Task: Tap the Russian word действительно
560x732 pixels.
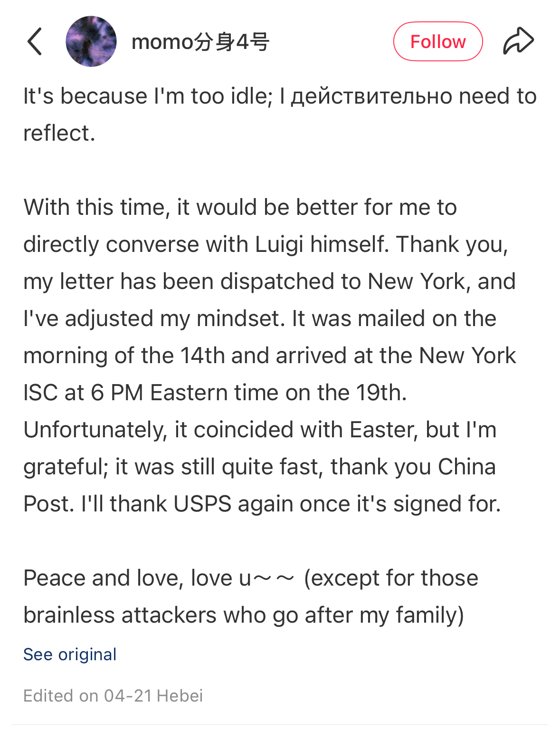Action: pyautogui.click(x=372, y=96)
